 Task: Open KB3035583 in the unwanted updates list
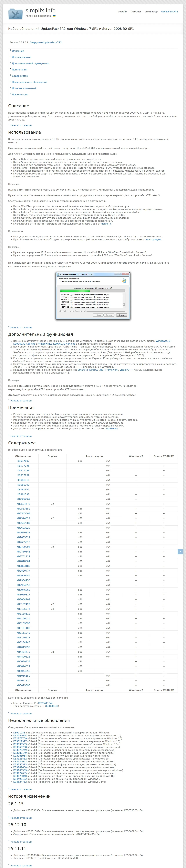20,744
